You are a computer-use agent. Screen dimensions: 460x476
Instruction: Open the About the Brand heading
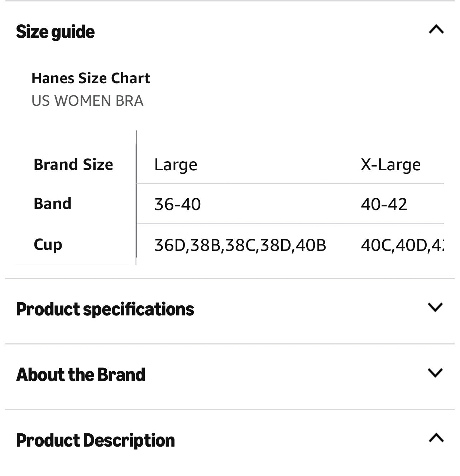tap(81, 375)
